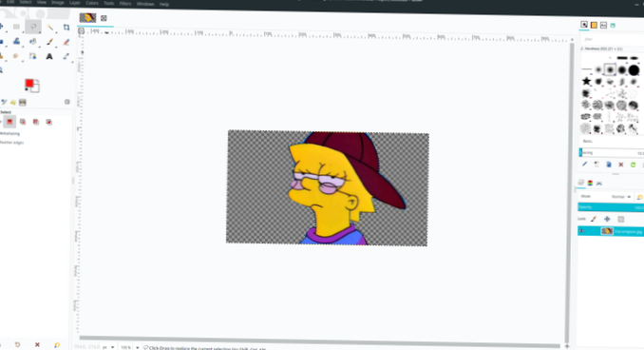Select the Eraser tool

click(66, 42)
